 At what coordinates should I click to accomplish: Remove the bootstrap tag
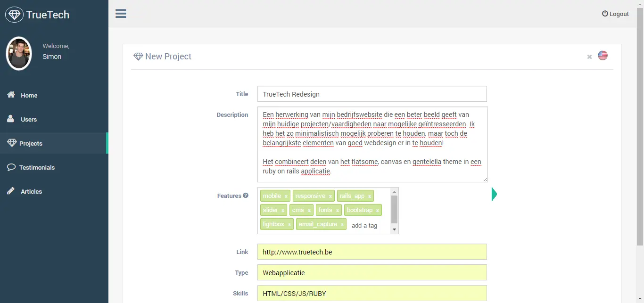[x=378, y=211]
